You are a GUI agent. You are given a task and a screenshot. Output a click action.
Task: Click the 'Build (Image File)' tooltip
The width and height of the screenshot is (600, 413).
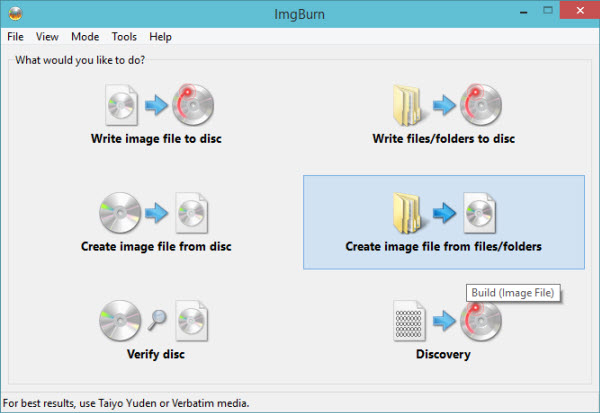513,293
